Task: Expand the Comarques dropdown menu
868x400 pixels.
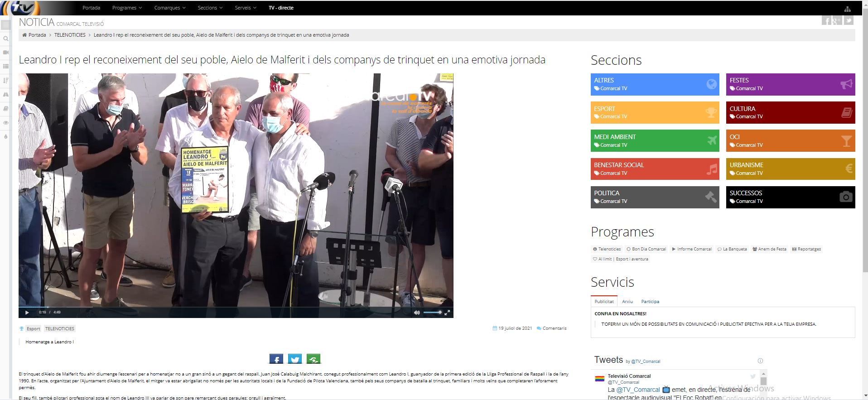Action: 169,8
